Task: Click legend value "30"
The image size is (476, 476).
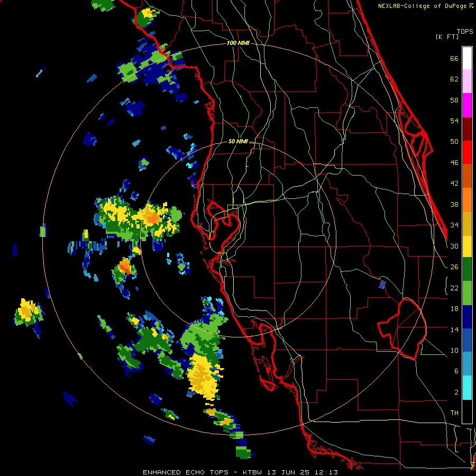Action: click(x=454, y=246)
